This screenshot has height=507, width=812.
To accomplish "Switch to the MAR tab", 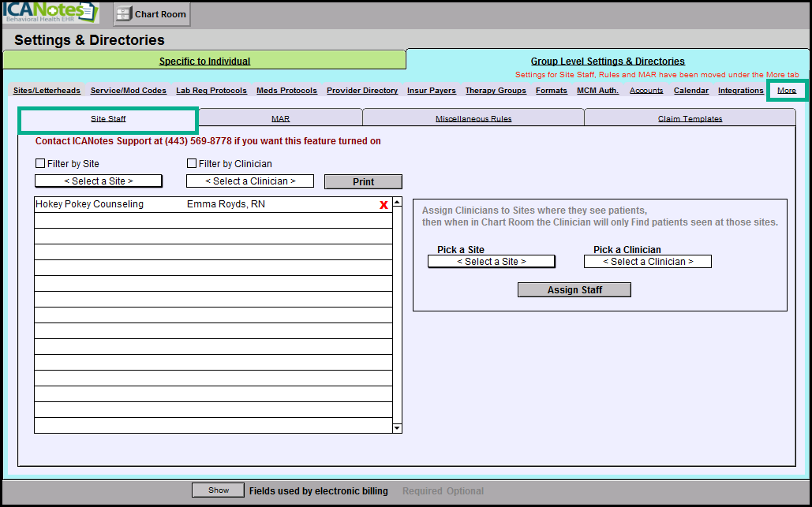I will [x=280, y=119].
